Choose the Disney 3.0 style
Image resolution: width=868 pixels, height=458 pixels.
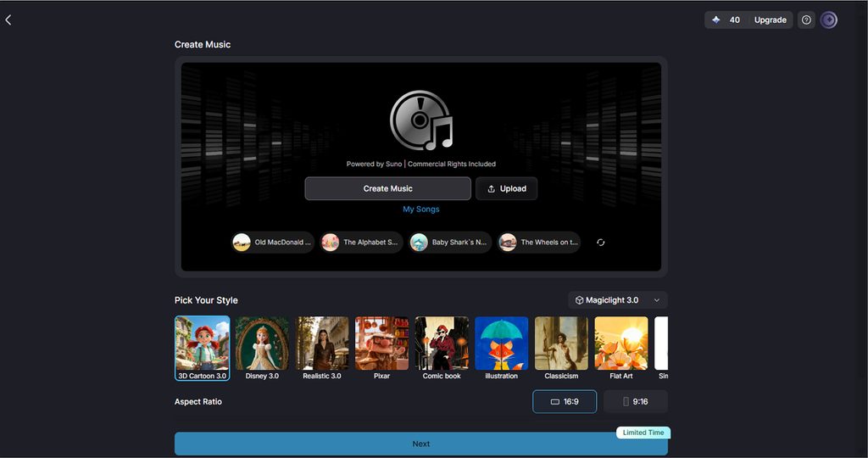coord(262,349)
